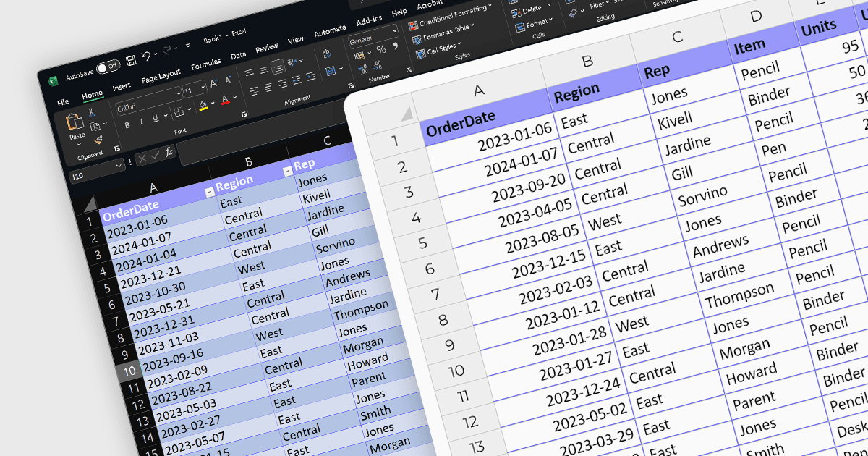Select the Format Painter brush icon
868x456 pixels.
(x=99, y=140)
